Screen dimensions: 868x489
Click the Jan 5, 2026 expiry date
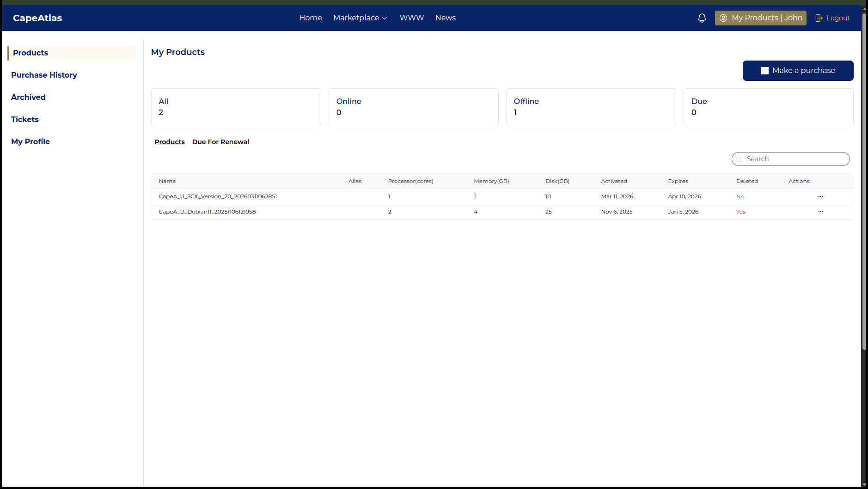(683, 212)
